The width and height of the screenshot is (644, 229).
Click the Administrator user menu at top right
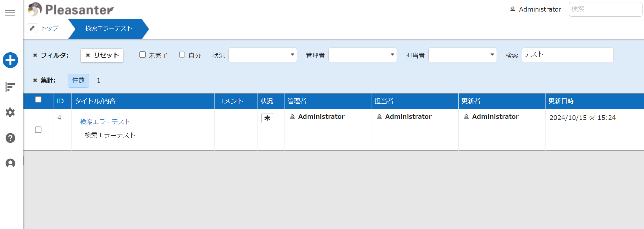(535, 9)
